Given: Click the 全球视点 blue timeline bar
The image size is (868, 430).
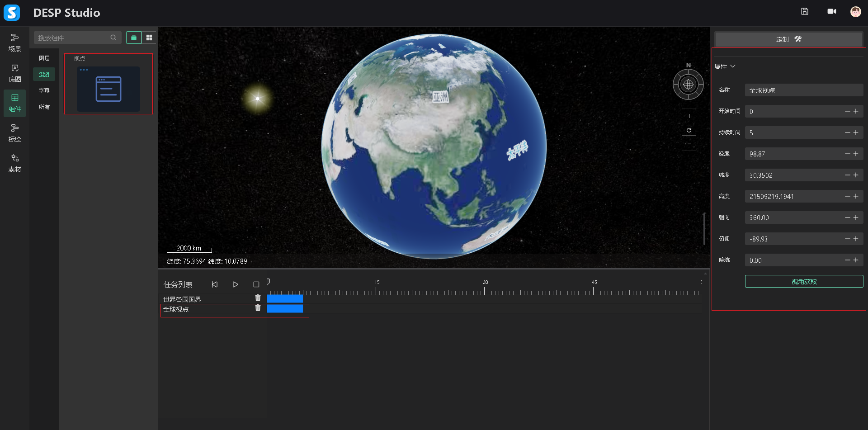Looking at the screenshot, I should coord(285,309).
